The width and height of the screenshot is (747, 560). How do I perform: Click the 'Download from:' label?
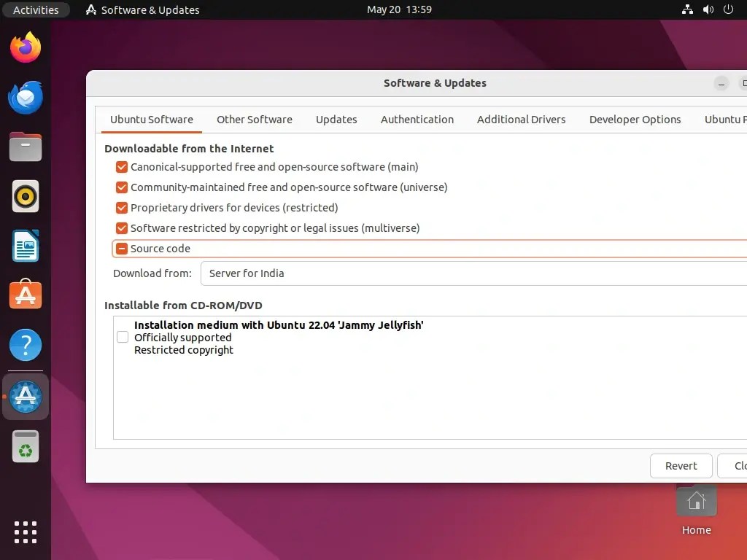pyautogui.click(x=152, y=273)
